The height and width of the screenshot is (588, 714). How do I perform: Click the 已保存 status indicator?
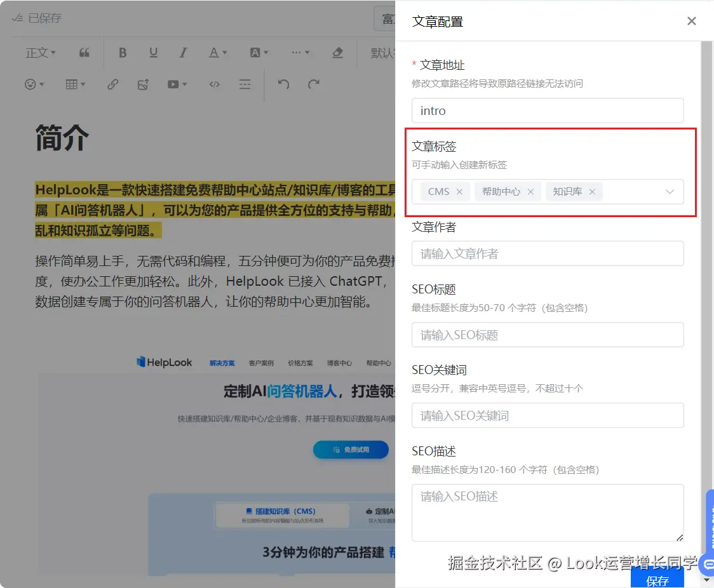click(37, 18)
